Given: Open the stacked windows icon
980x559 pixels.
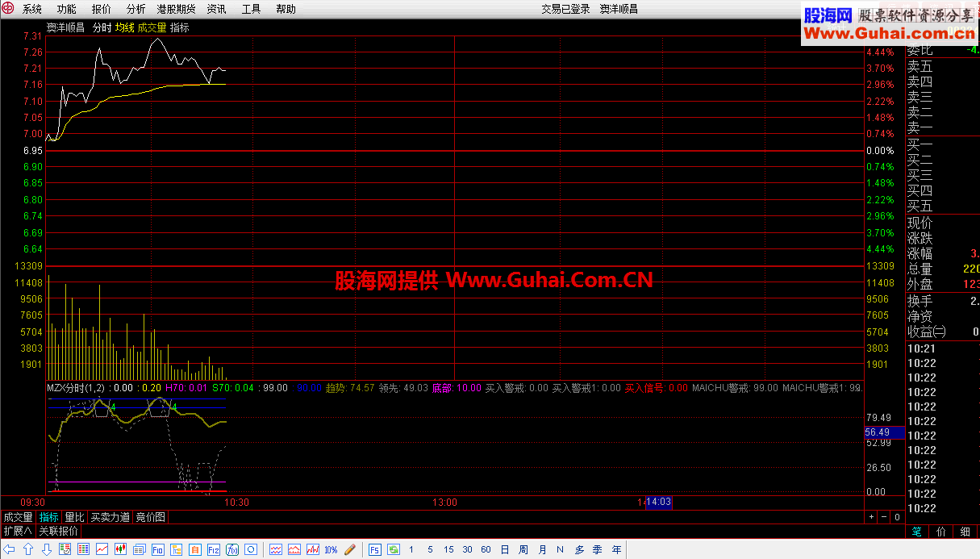Looking at the screenshot, I should (x=139, y=549).
